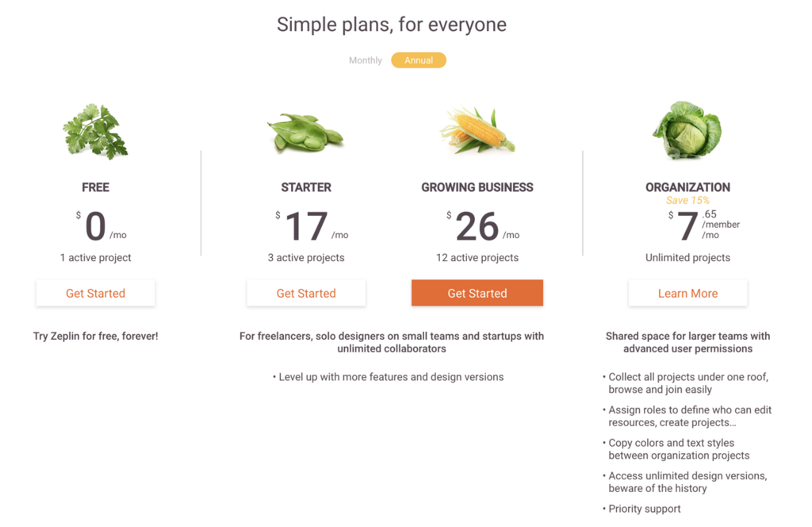This screenshot has width=812, height=527.
Task: Click the Save 15% label
Action: [x=688, y=200]
